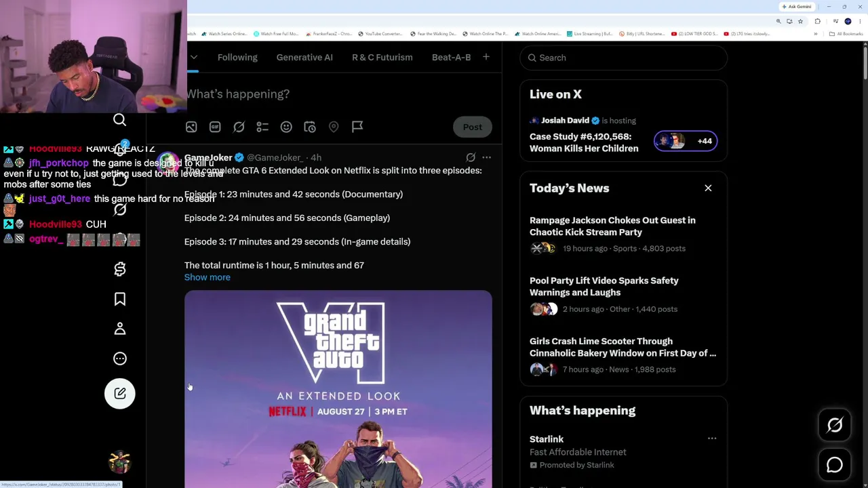Add media to the post composer
This screenshot has height=488, width=868.
(x=191, y=127)
